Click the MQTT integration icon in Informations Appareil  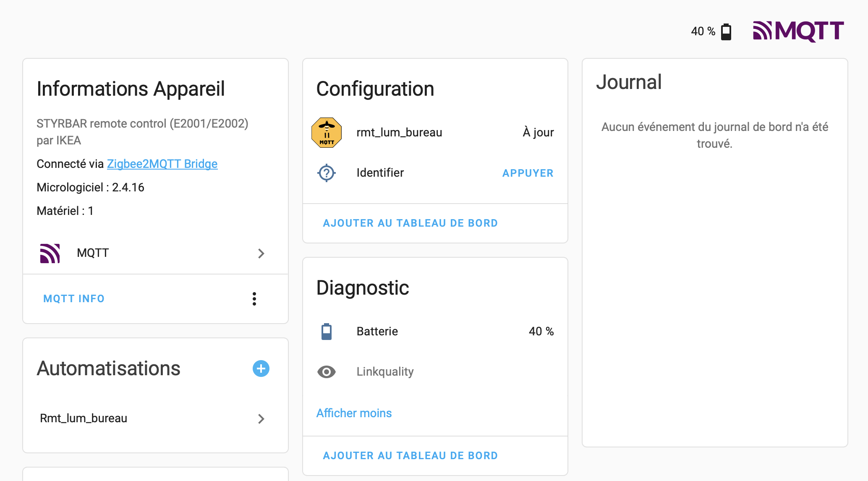coord(50,253)
